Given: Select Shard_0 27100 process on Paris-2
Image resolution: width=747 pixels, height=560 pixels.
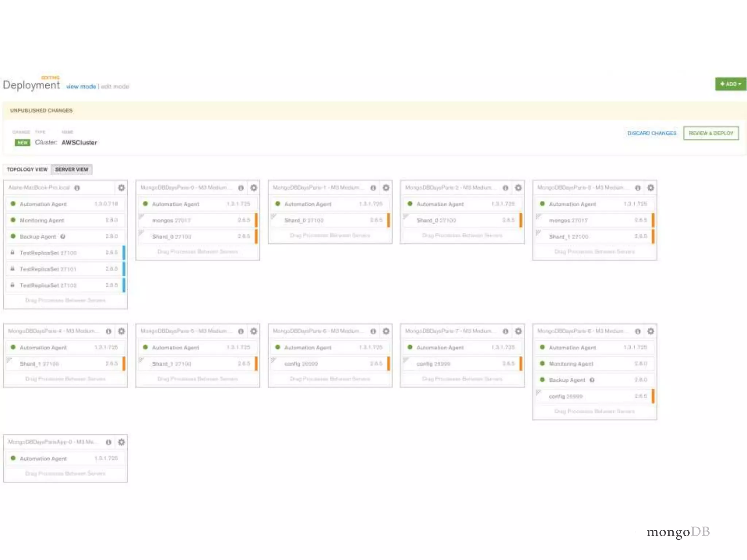Looking at the screenshot, I should coord(463,220).
